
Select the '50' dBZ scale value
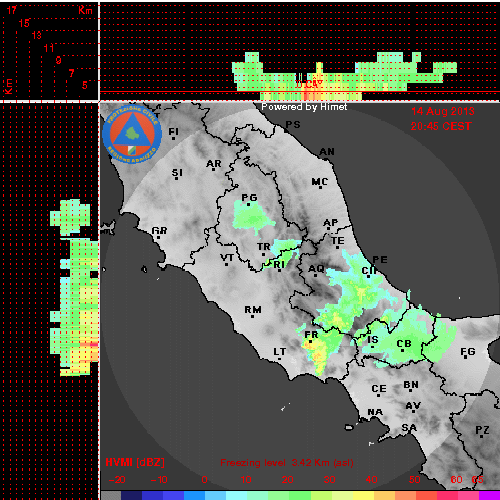(414, 480)
